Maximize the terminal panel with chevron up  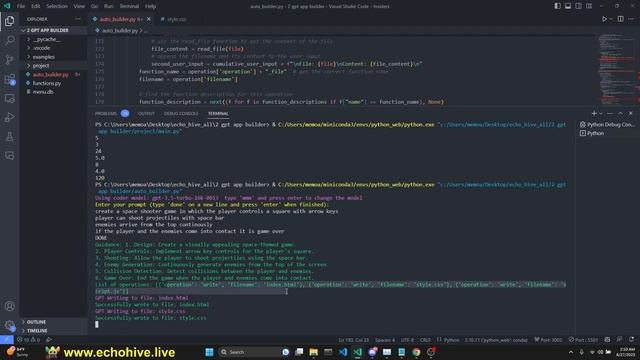[620, 113]
